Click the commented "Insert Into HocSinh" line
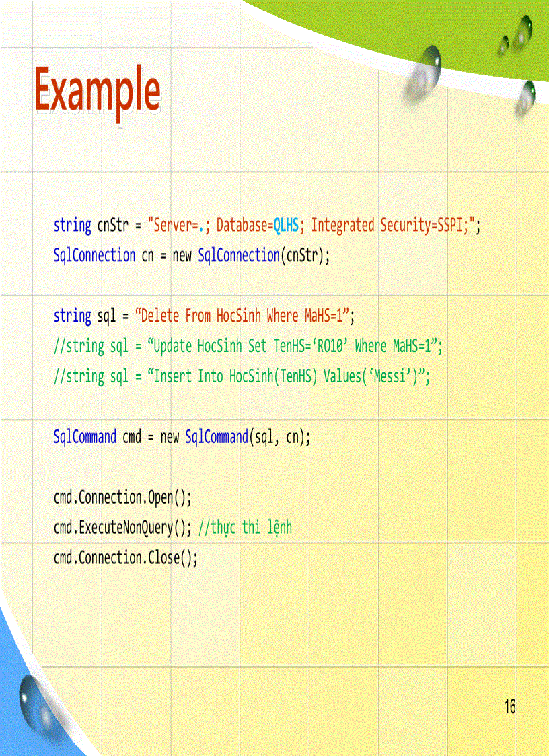Screen dimensions: 549x756 pos(242,376)
